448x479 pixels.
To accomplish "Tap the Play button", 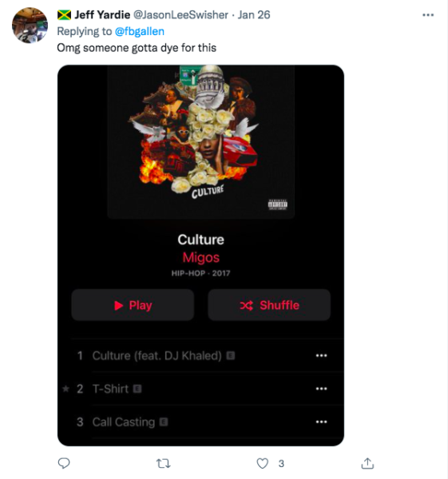I will coord(133,305).
